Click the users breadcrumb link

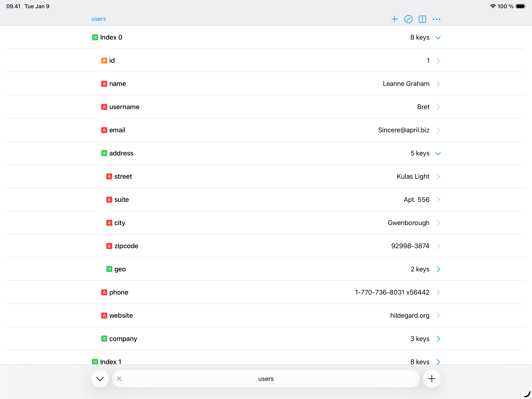point(99,19)
